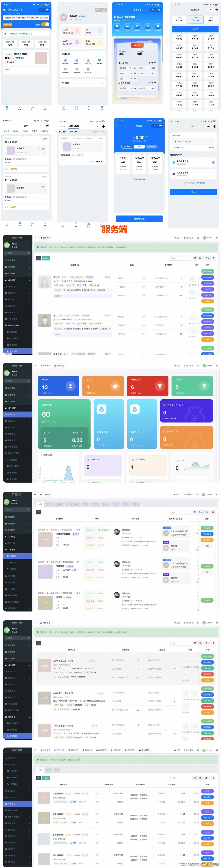Open export dropdown in 订单列表 toolbar
222x868 pixels.
pyautogui.click(x=207, y=512)
